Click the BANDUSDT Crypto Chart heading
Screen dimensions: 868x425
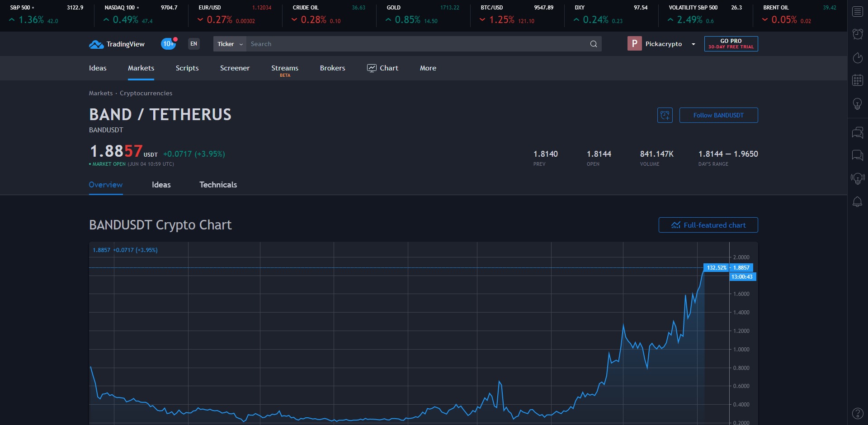point(160,225)
